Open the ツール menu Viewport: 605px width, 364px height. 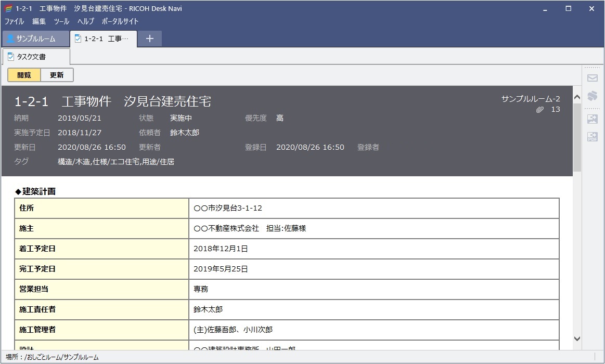pyautogui.click(x=61, y=21)
